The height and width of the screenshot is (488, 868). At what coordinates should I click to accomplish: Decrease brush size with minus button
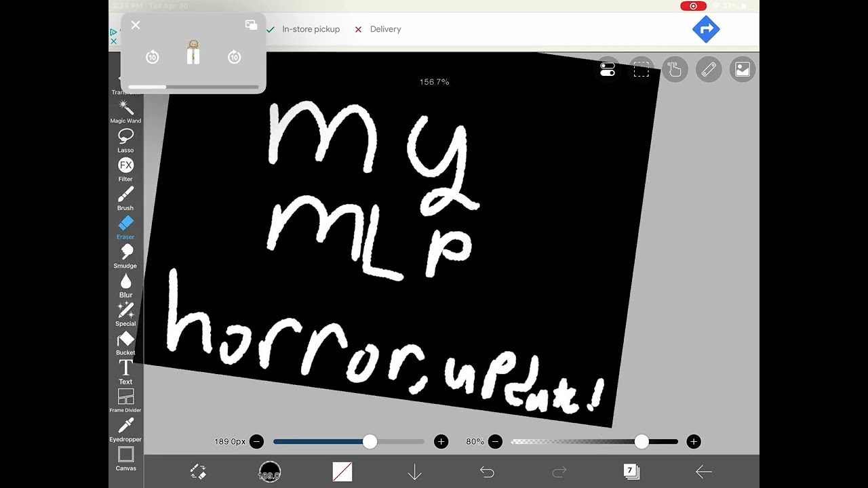click(x=256, y=442)
